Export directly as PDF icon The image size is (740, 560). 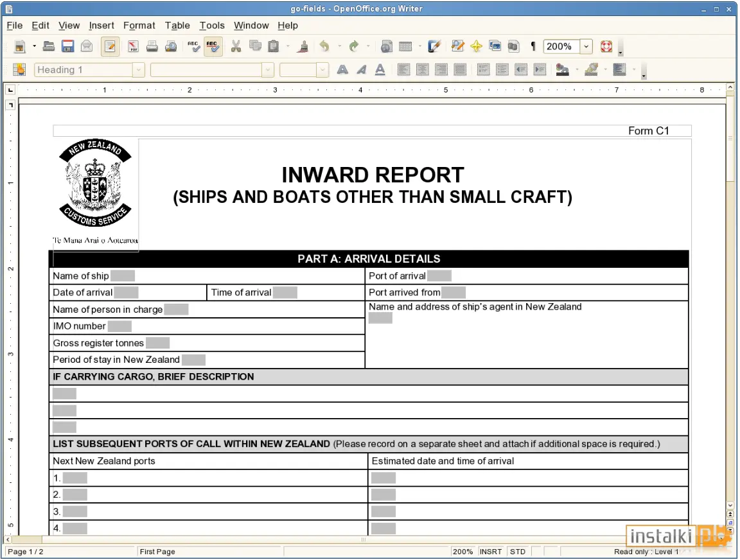point(133,46)
